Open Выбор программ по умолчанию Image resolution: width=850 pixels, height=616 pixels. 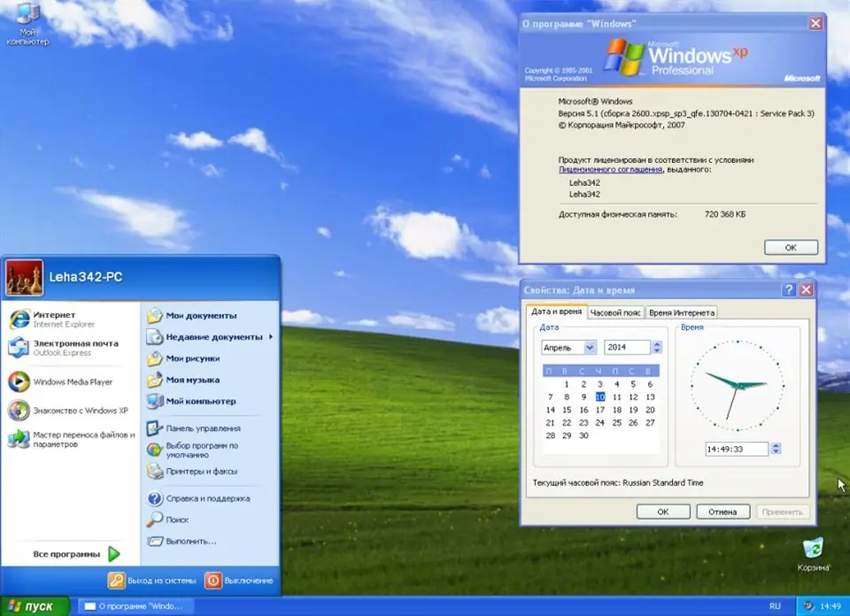coord(192,450)
